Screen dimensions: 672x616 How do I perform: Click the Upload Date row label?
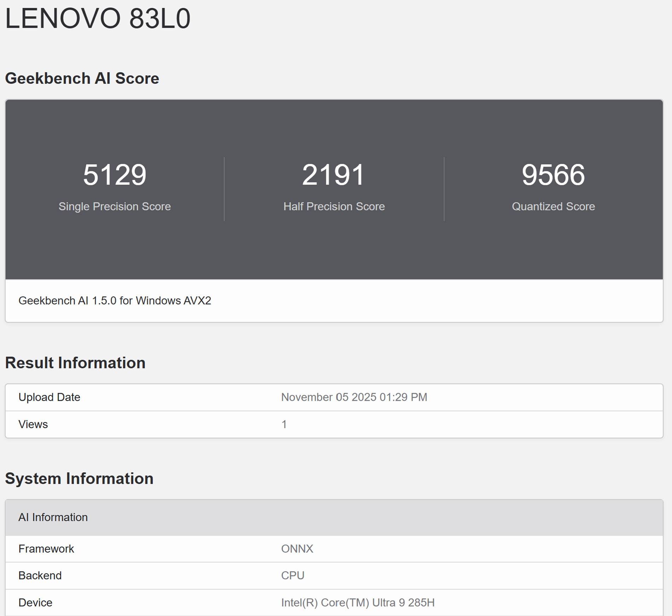tap(49, 397)
